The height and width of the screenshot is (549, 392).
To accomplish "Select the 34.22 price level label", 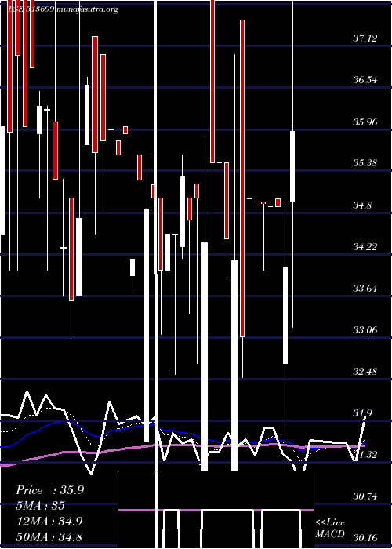I will pyautogui.click(x=365, y=247).
